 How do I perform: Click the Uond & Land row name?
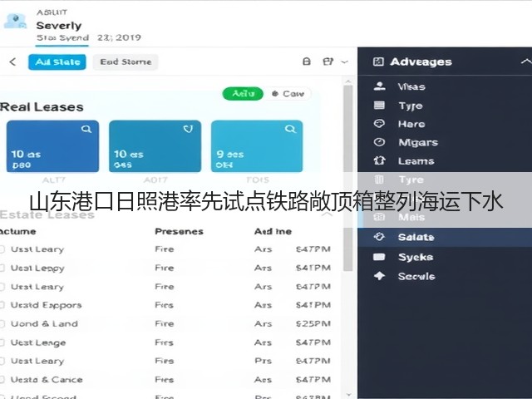(44, 323)
